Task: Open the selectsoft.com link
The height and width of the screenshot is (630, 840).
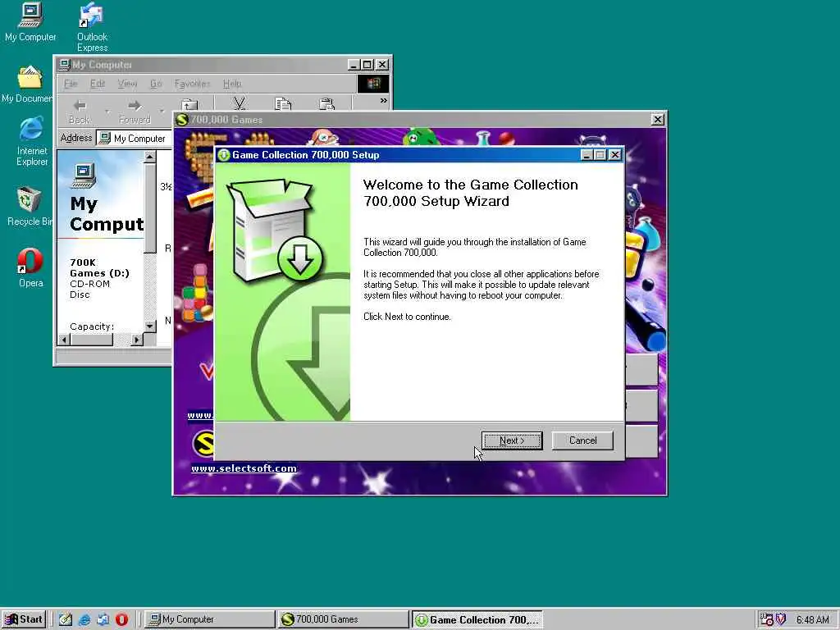Action: coord(244,468)
